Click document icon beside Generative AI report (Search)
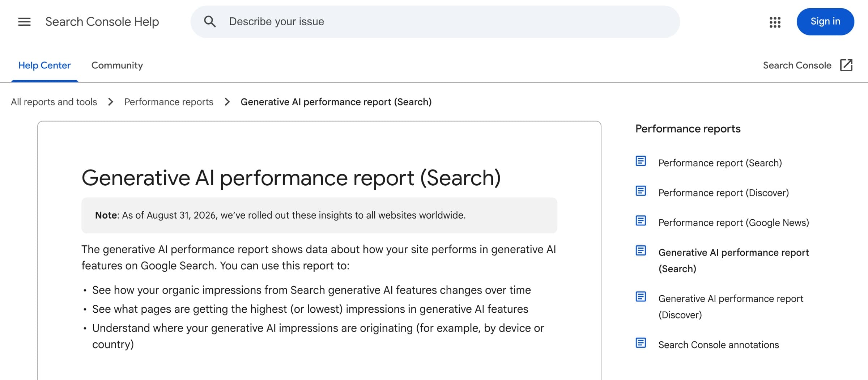 641,250
